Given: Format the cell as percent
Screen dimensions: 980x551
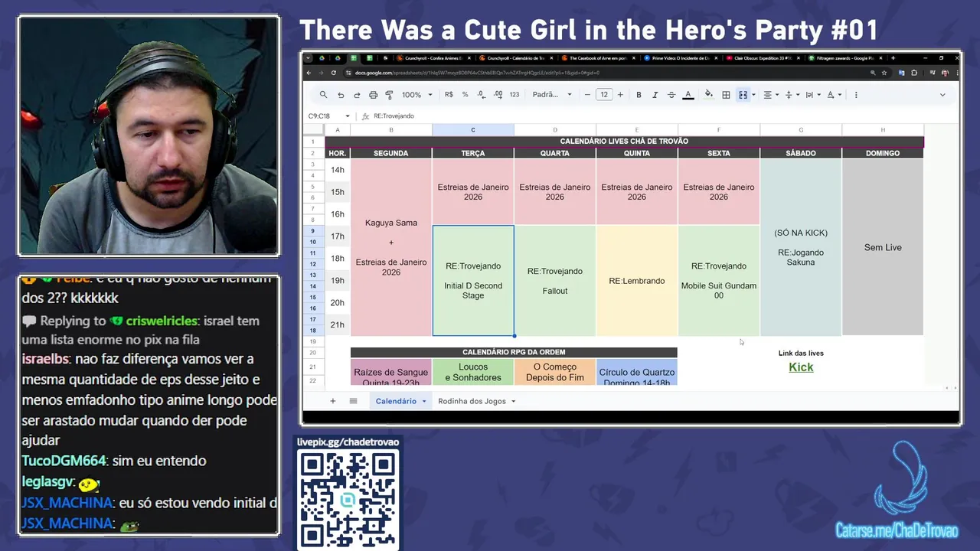Looking at the screenshot, I should pyautogui.click(x=465, y=95).
